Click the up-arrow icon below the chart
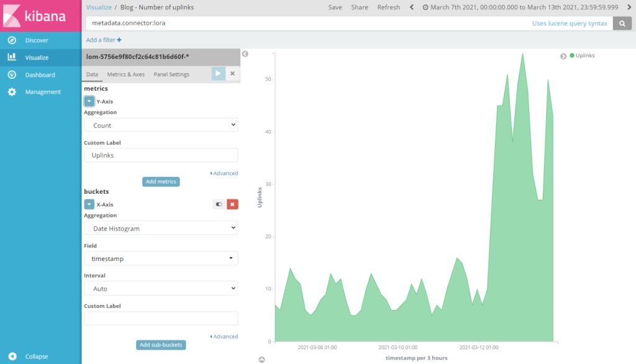The width and height of the screenshot is (636, 364). pos(261,360)
